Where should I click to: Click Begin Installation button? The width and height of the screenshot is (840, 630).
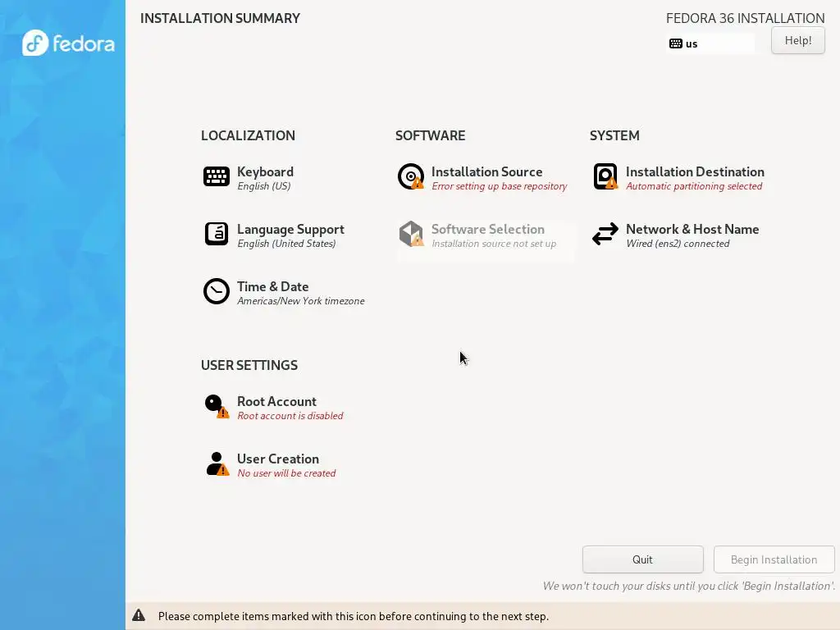[774, 559]
